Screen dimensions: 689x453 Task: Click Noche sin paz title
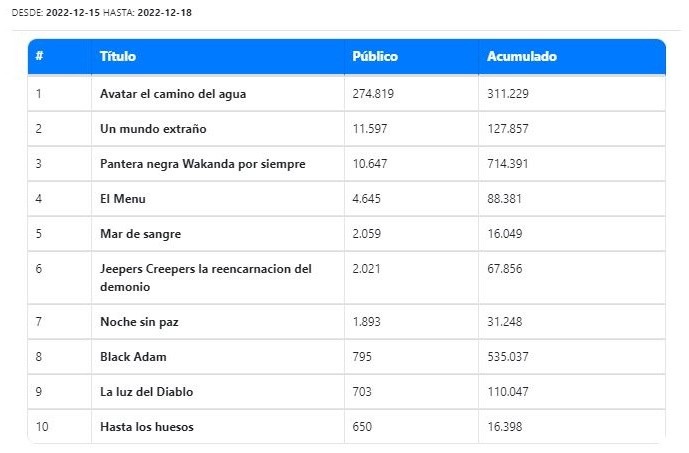[139, 322]
